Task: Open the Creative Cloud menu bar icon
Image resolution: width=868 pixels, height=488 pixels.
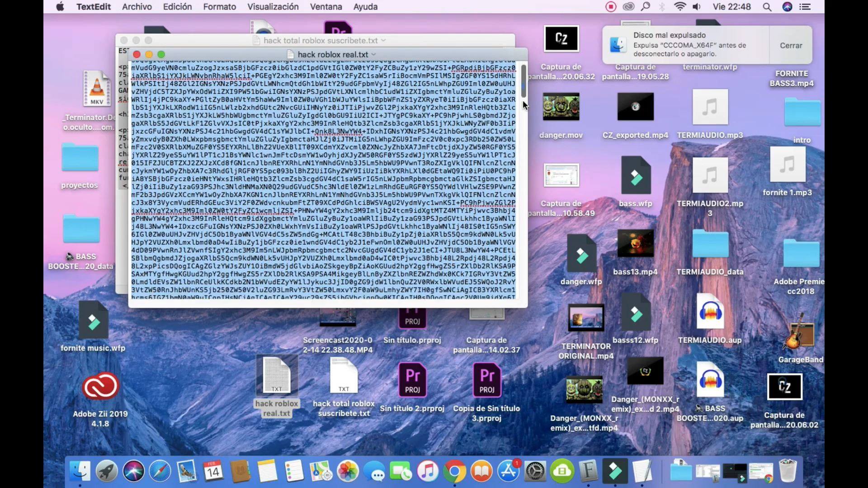Action: point(628,7)
